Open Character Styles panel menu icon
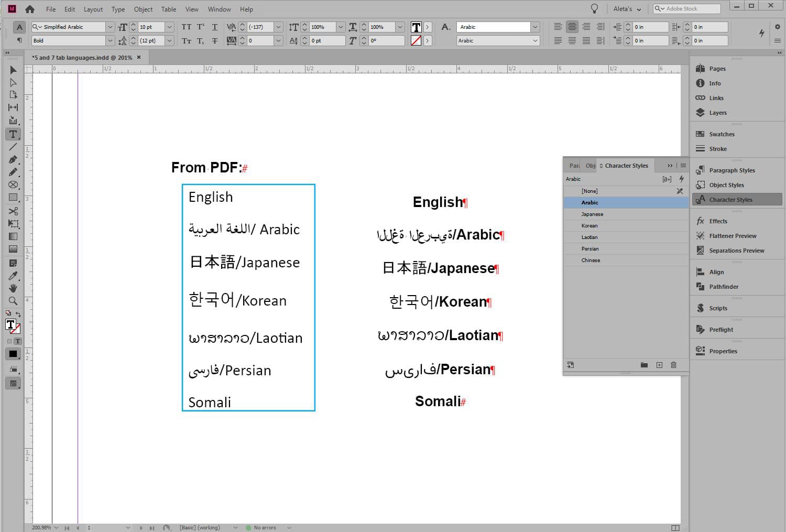 [683, 166]
